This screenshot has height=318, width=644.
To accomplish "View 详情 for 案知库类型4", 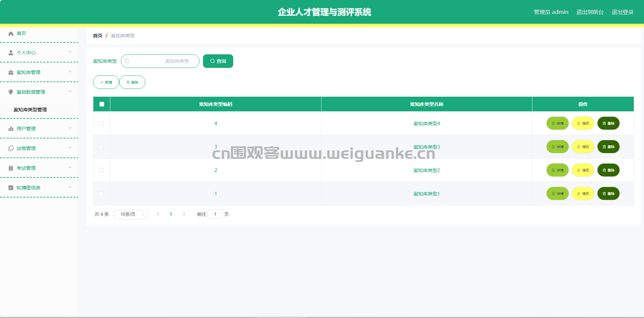I will (x=557, y=123).
